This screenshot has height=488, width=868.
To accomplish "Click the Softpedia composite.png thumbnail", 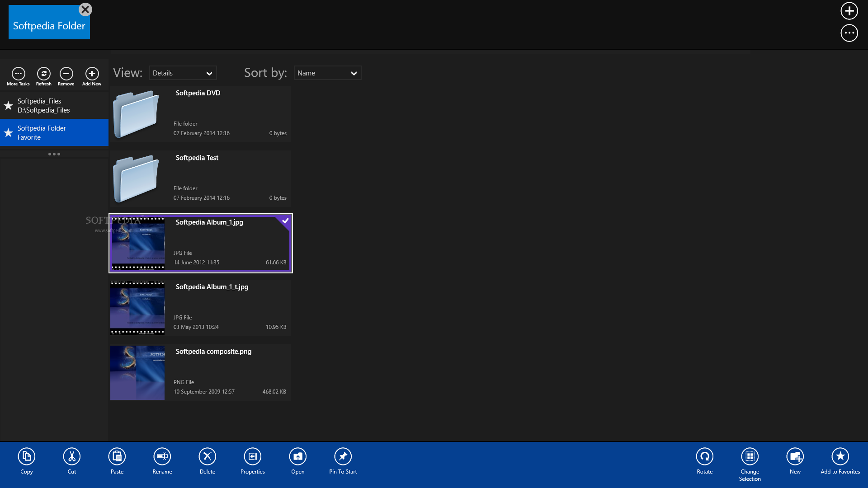I will (137, 373).
